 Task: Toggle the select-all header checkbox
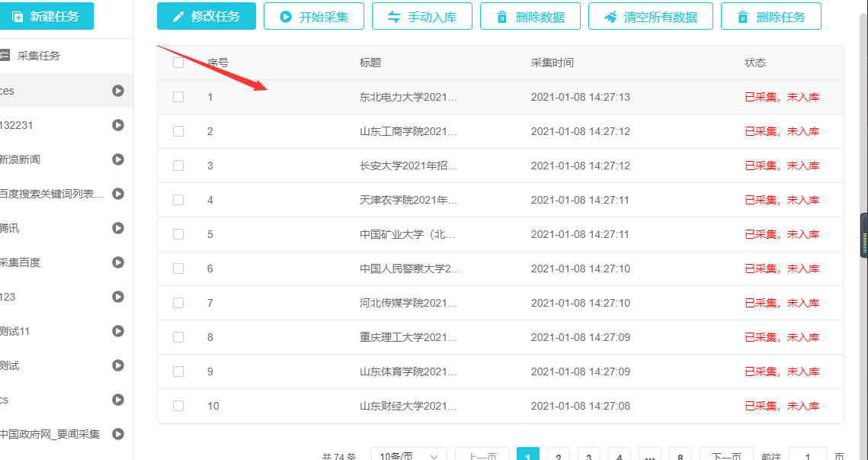click(178, 63)
